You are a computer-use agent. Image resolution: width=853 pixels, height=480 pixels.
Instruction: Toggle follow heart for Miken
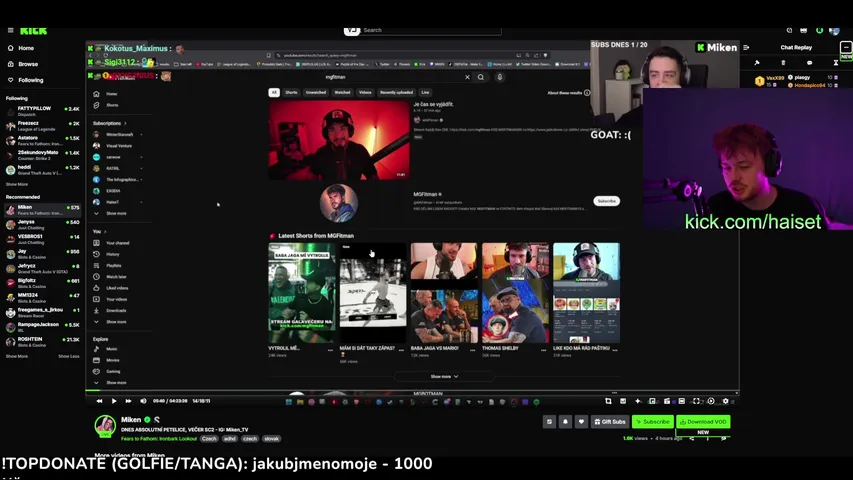581,422
